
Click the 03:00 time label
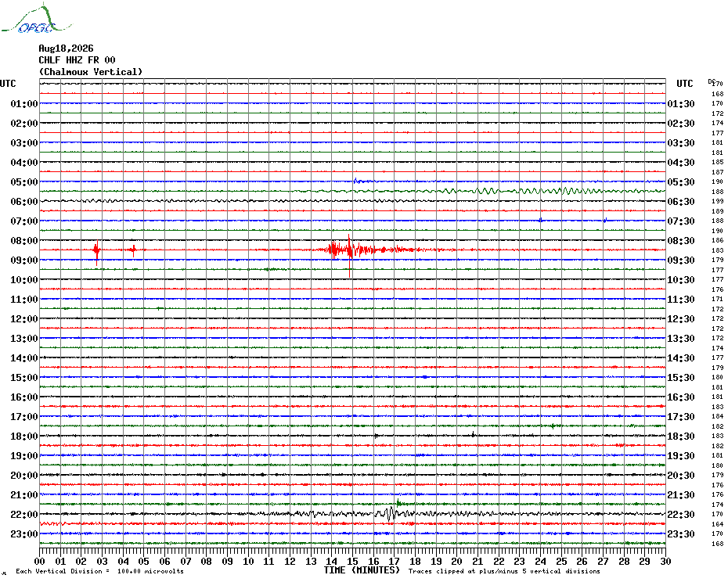24,142
